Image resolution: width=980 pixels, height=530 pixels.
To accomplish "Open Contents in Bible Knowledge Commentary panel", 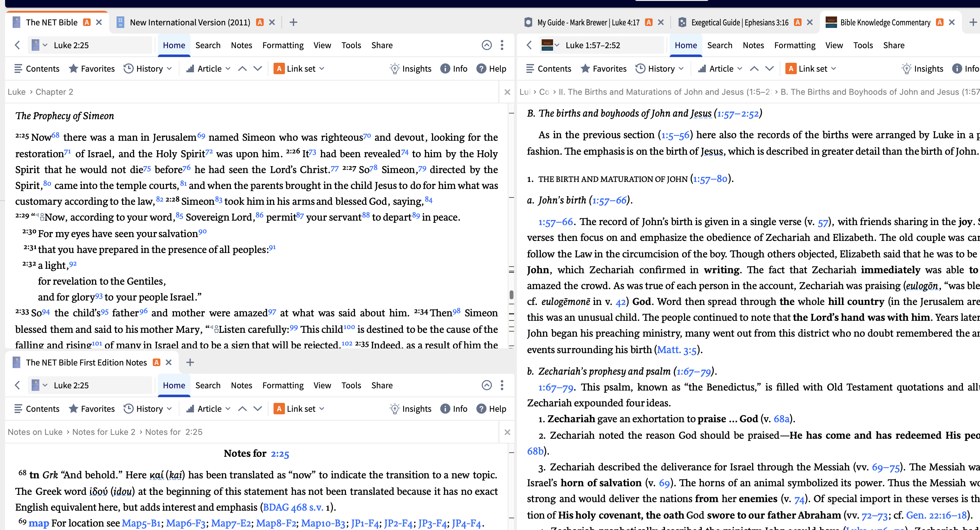I will coord(548,68).
